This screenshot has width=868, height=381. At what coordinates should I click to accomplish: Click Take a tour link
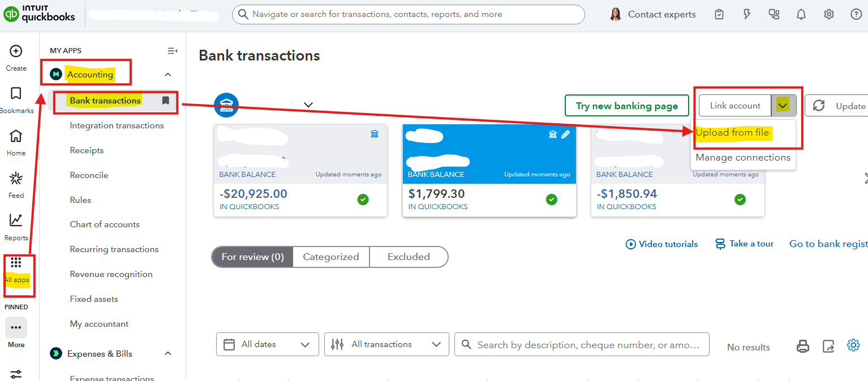click(x=744, y=244)
